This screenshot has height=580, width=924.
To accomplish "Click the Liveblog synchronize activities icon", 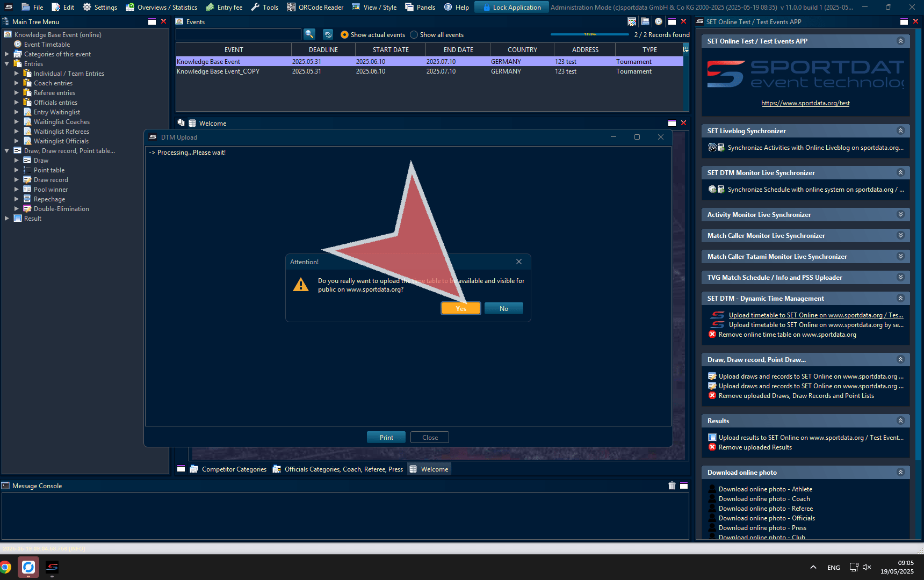I will [712, 148].
